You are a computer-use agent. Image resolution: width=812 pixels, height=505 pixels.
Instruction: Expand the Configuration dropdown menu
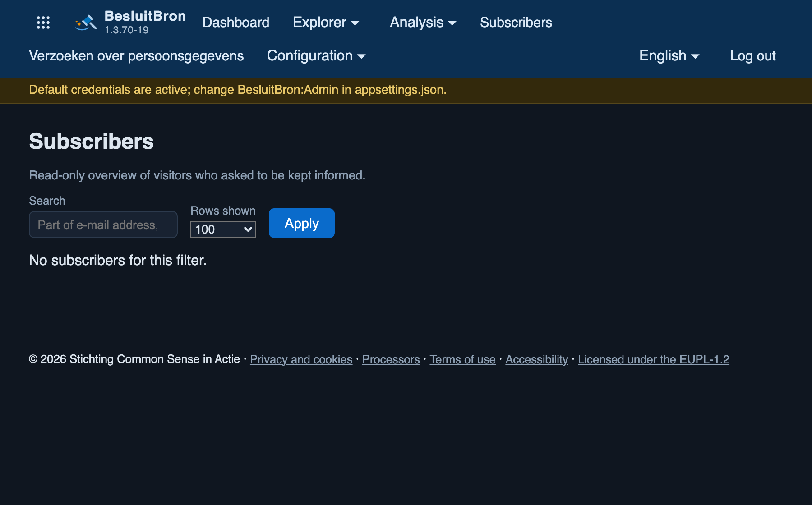(316, 56)
